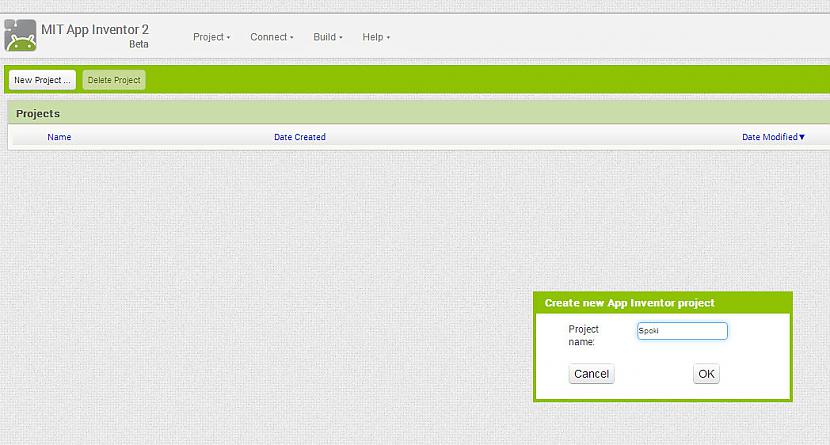The height and width of the screenshot is (445, 830).
Task: Sort projects by Date Created column
Action: [300, 137]
